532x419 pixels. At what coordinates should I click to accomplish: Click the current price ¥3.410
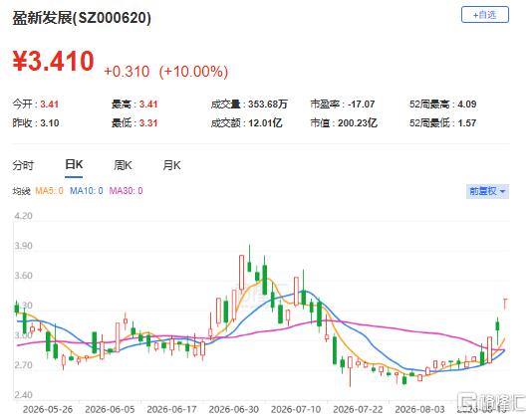[53, 62]
